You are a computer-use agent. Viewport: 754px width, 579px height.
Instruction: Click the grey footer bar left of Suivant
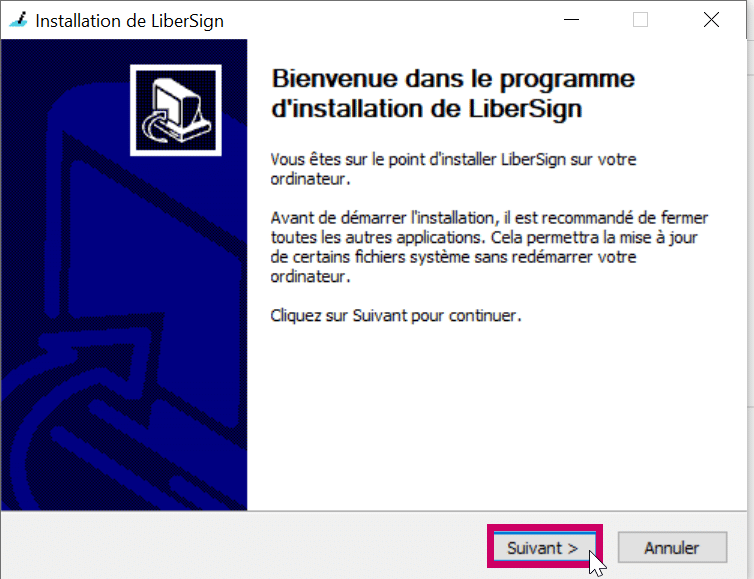[245, 546]
